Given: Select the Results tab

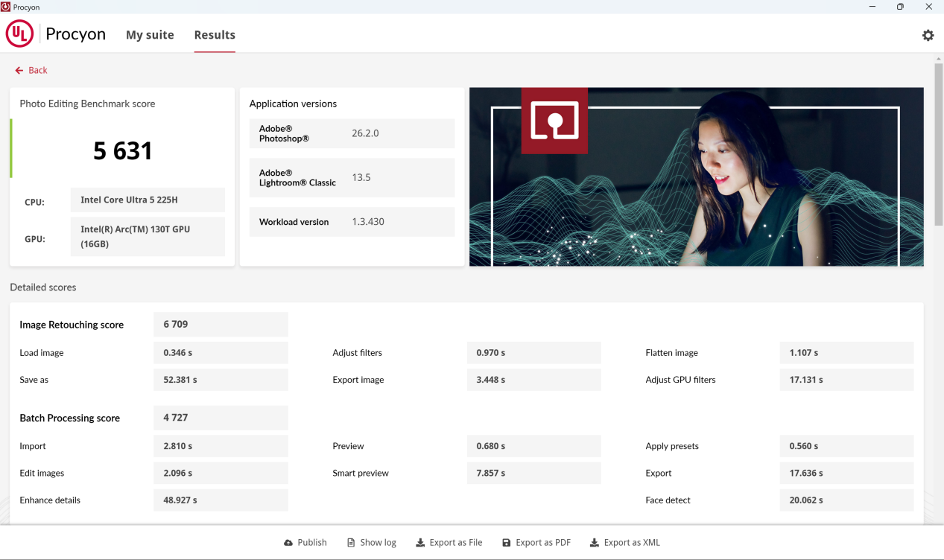Looking at the screenshot, I should [215, 35].
